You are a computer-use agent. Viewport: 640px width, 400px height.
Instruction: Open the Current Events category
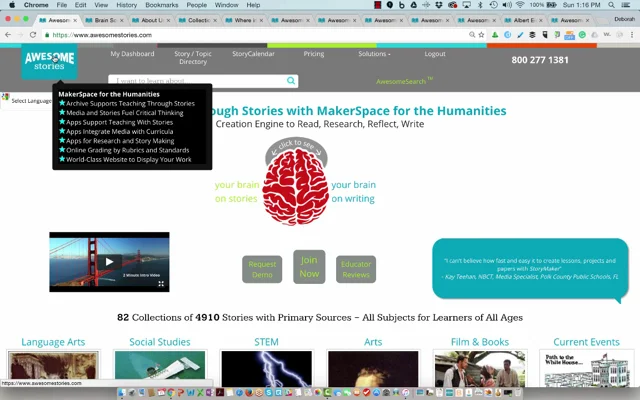click(x=586, y=342)
